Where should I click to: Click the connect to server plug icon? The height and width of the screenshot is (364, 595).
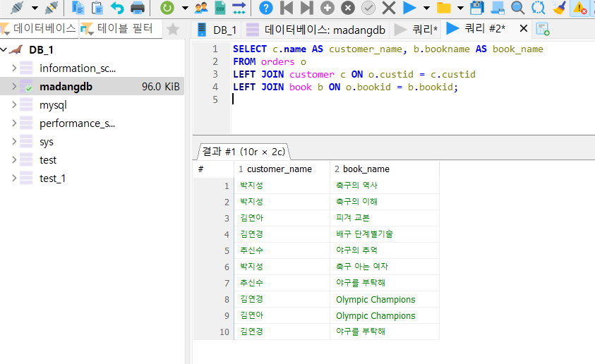point(16,8)
